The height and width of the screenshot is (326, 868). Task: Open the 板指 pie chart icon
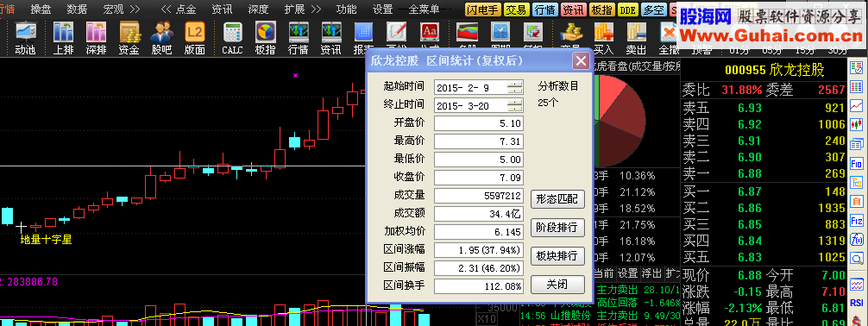point(265,38)
